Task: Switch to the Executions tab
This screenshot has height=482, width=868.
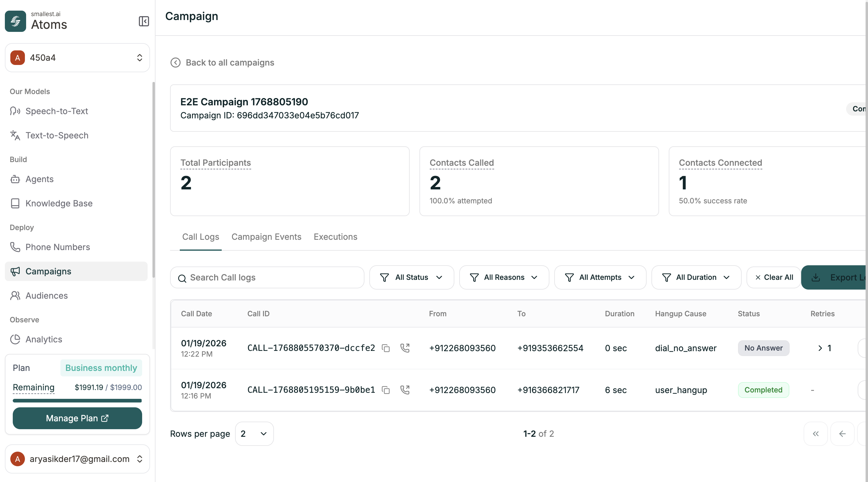Action: coord(335,237)
